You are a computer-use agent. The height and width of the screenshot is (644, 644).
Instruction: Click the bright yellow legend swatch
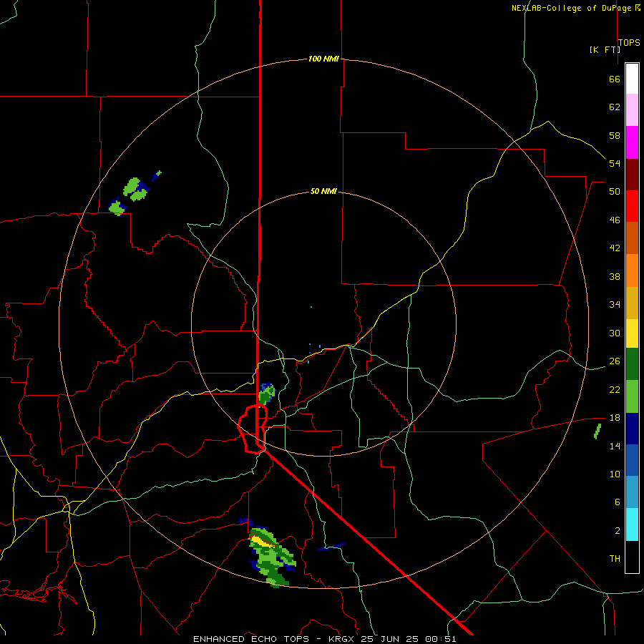(x=632, y=333)
